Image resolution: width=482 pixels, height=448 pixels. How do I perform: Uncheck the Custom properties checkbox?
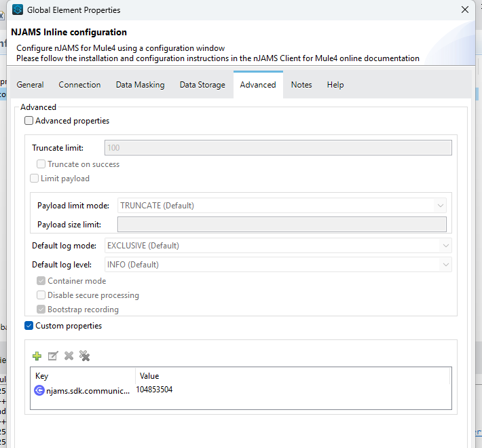pyautogui.click(x=29, y=325)
